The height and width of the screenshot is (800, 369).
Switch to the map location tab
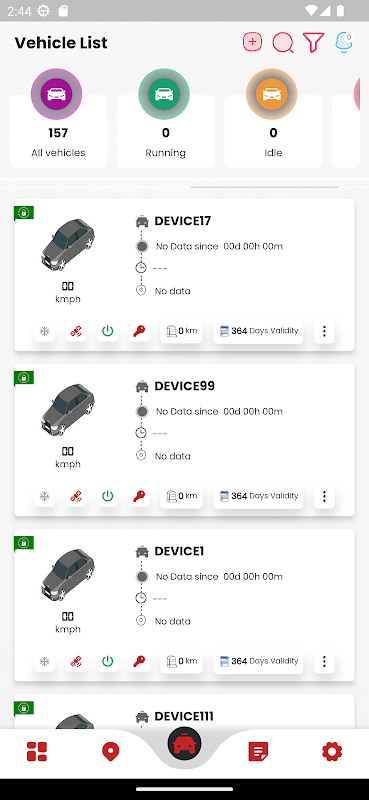coord(110,752)
